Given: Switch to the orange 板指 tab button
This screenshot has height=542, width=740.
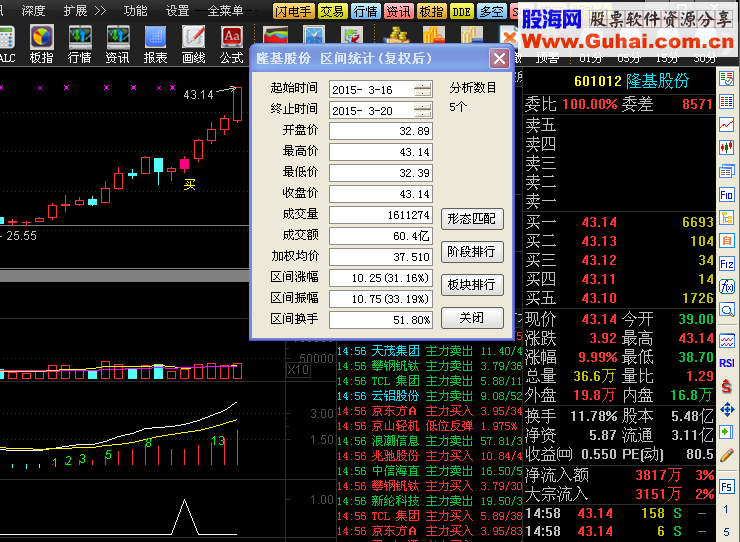Looking at the screenshot, I should 431,11.
